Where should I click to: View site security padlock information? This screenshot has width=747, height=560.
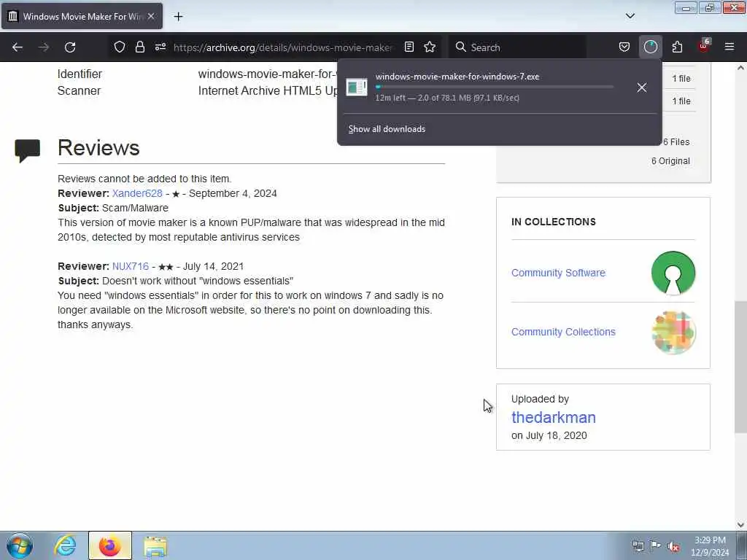point(139,47)
